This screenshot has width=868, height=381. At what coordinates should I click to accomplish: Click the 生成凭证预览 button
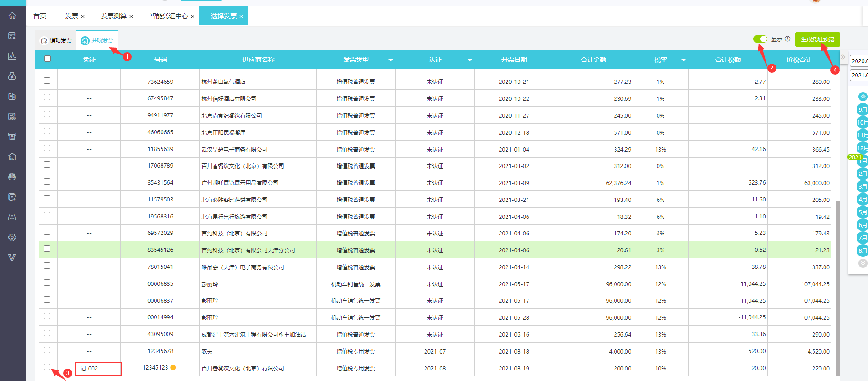[817, 39]
